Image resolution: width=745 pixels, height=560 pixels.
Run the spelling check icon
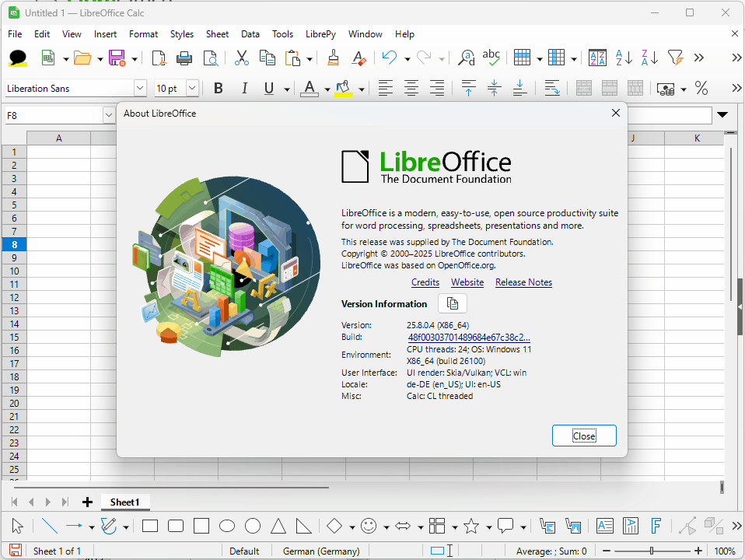[x=491, y=57]
